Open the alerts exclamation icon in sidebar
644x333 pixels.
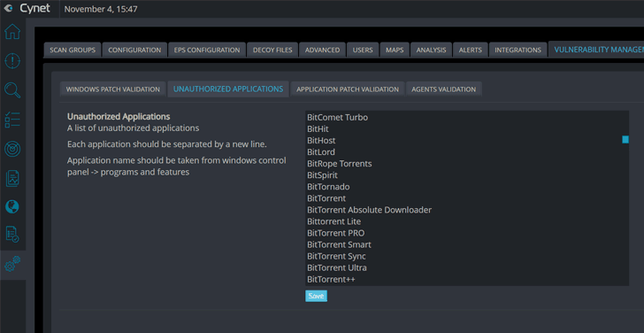[x=12, y=61]
